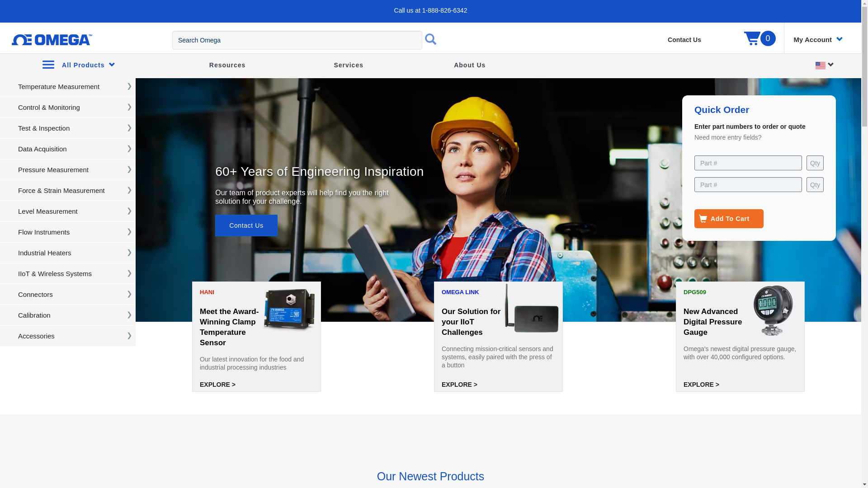868x488 pixels.
Task: Expand Calibration chevron arrow
Action: tap(129, 315)
